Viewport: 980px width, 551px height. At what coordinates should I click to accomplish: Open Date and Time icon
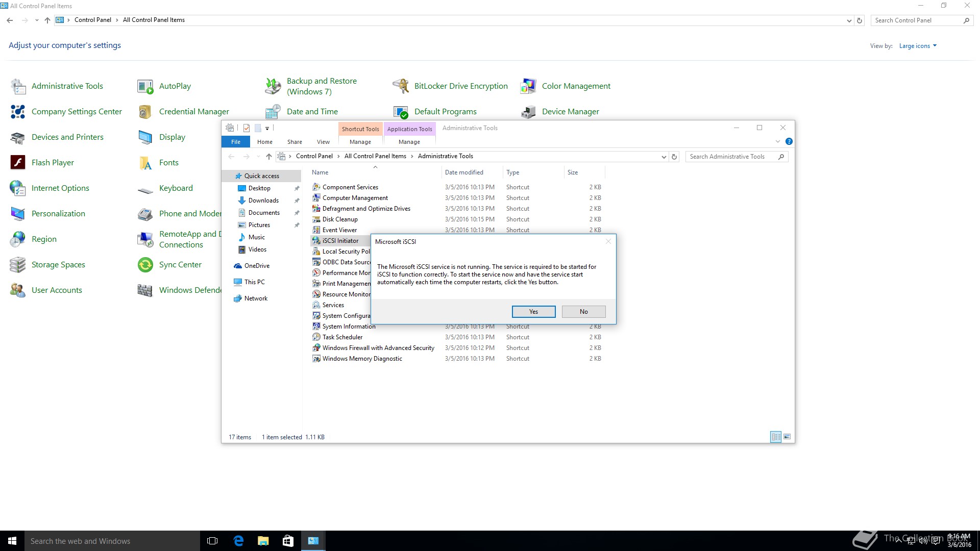click(273, 112)
